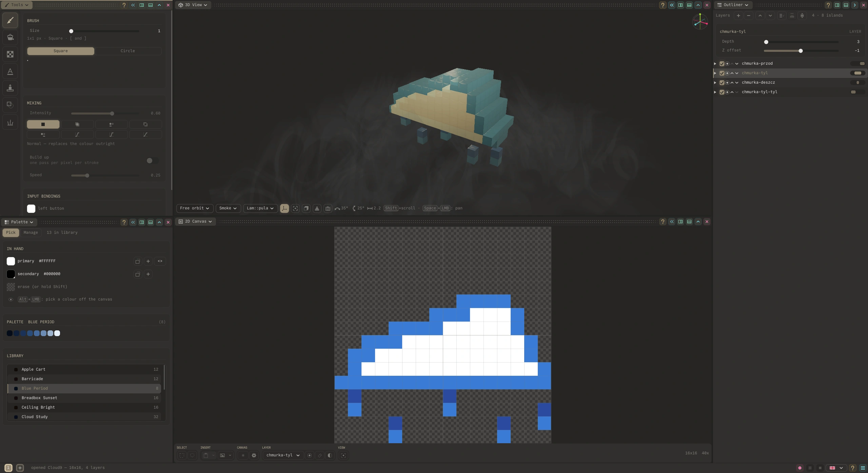
Task: Add a new layer with the plus button
Action: click(738, 16)
